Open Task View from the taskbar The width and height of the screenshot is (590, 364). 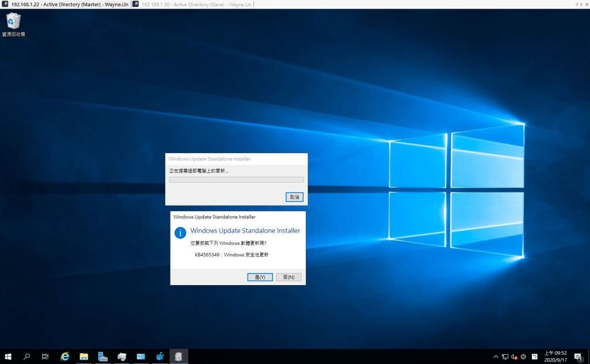click(45, 357)
